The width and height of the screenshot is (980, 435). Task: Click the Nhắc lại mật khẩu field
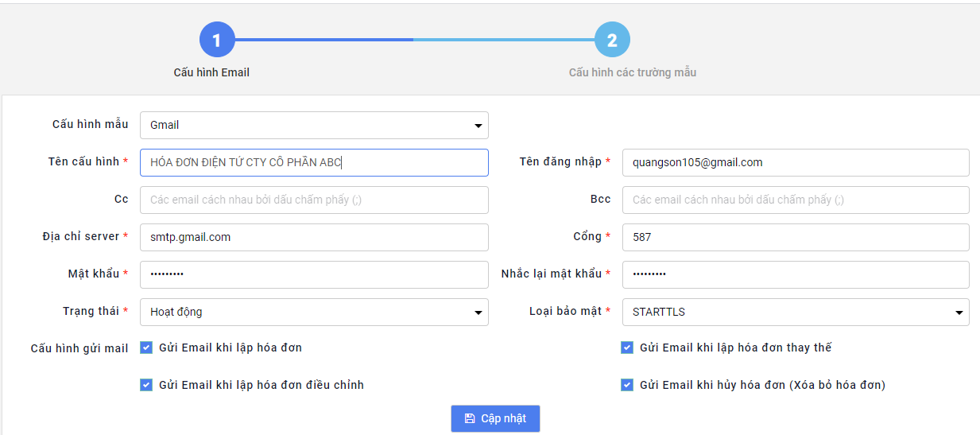point(796,274)
